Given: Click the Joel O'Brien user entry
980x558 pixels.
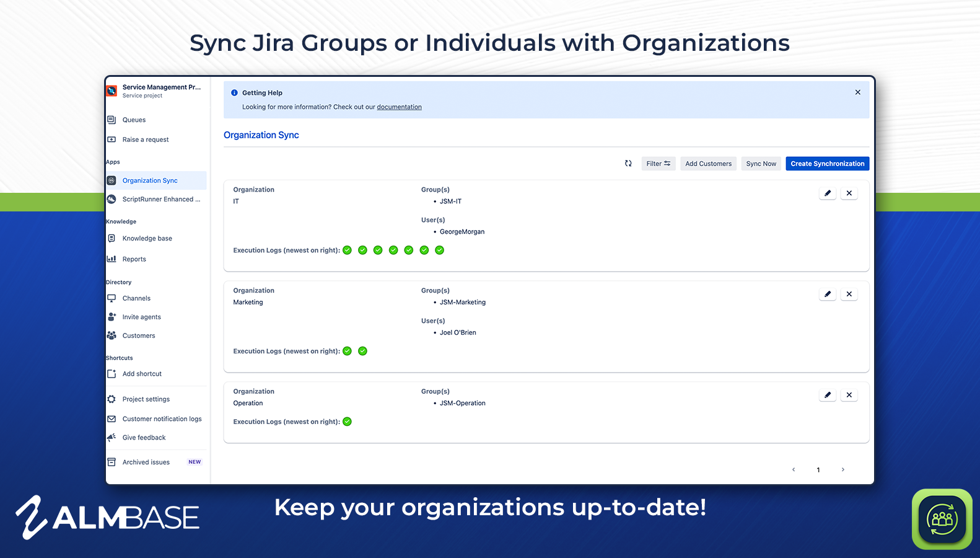Looking at the screenshot, I should click(x=458, y=333).
